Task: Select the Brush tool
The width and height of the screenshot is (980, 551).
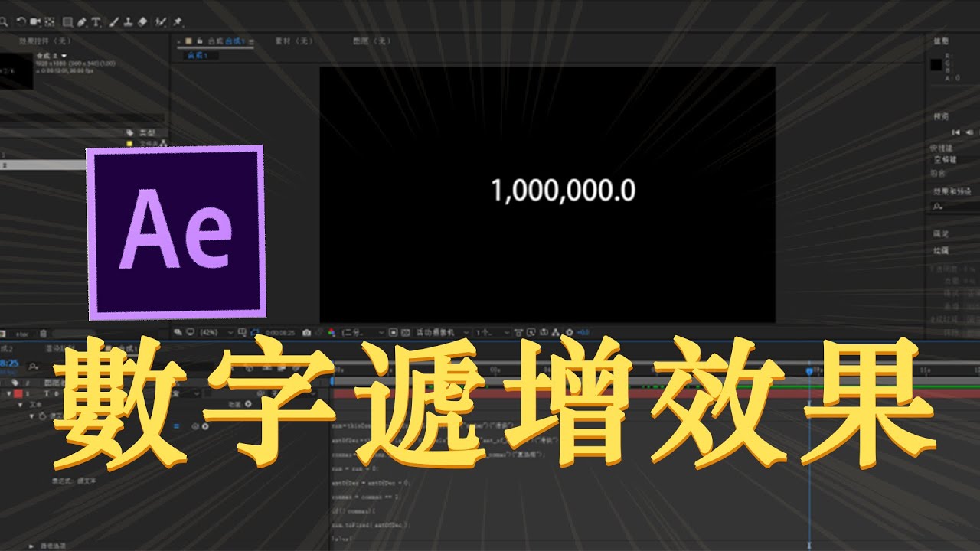Action: [x=114, y=21]
